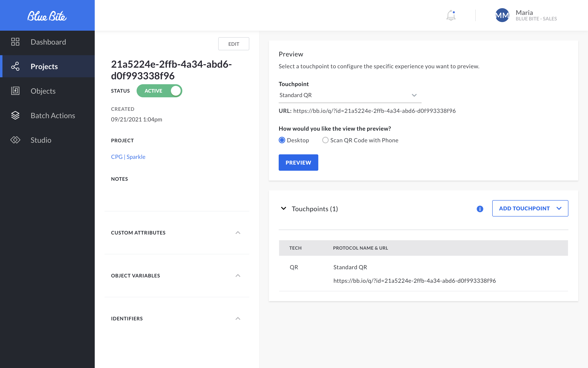Toggle the ACTIVE status switch
Screen dimensions: 588x368
coord(159,91)
